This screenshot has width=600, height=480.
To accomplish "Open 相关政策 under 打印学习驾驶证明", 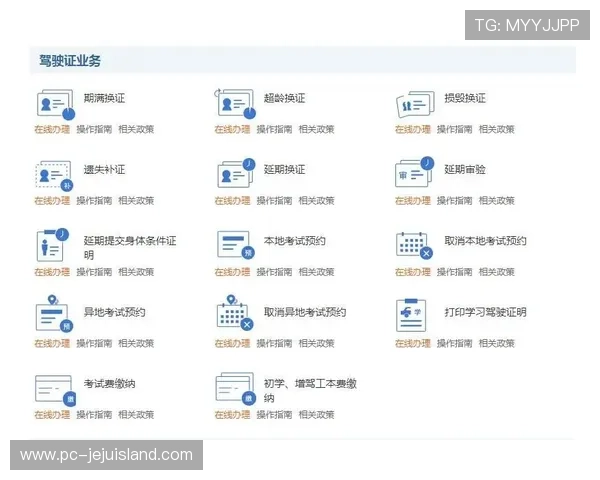I will (x=497, y=343).
